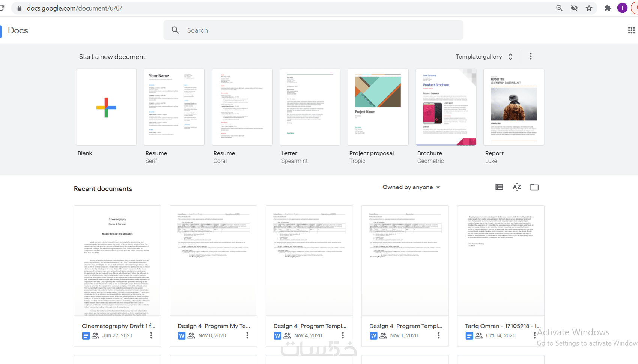Click the 'Recent documents' heading
The height and width of the screenshot is (364, 638).
pyautogui.click(x=103, y=189)
